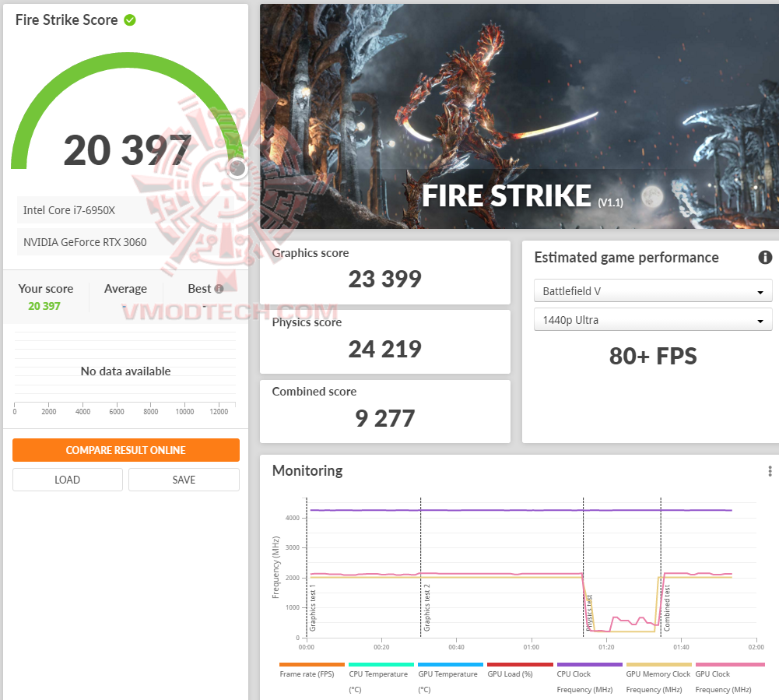This screenshot has width=779, height=700.
Task: Click the LOAD button
Action: [x=67, y=480]
